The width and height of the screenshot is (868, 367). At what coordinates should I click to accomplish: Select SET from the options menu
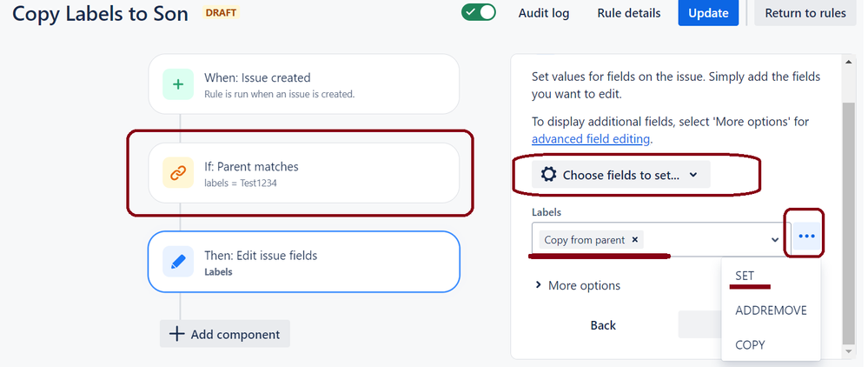point(745,276)
